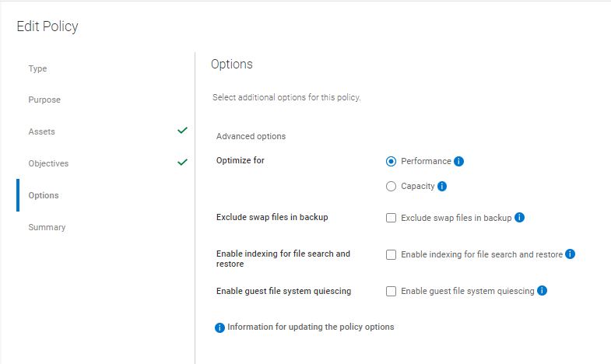Navigate to the Objectives step
The image size is (611, 364).
pos(48,163)
